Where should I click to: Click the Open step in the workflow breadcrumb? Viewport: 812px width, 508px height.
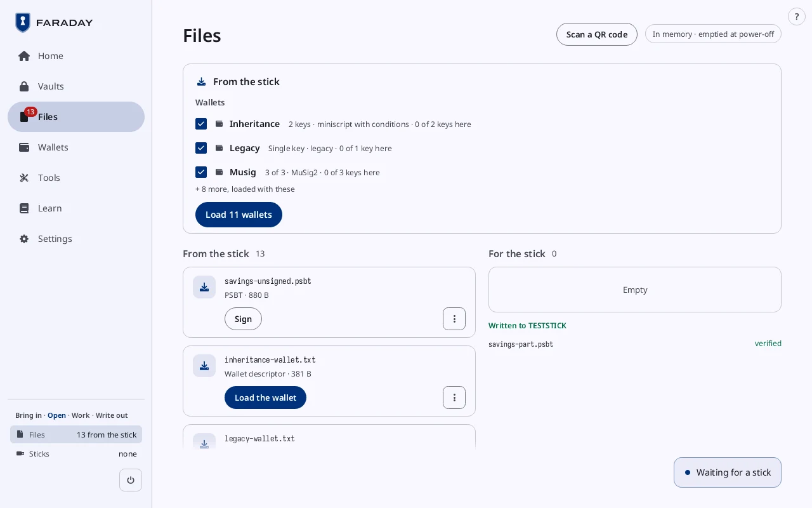56,415
